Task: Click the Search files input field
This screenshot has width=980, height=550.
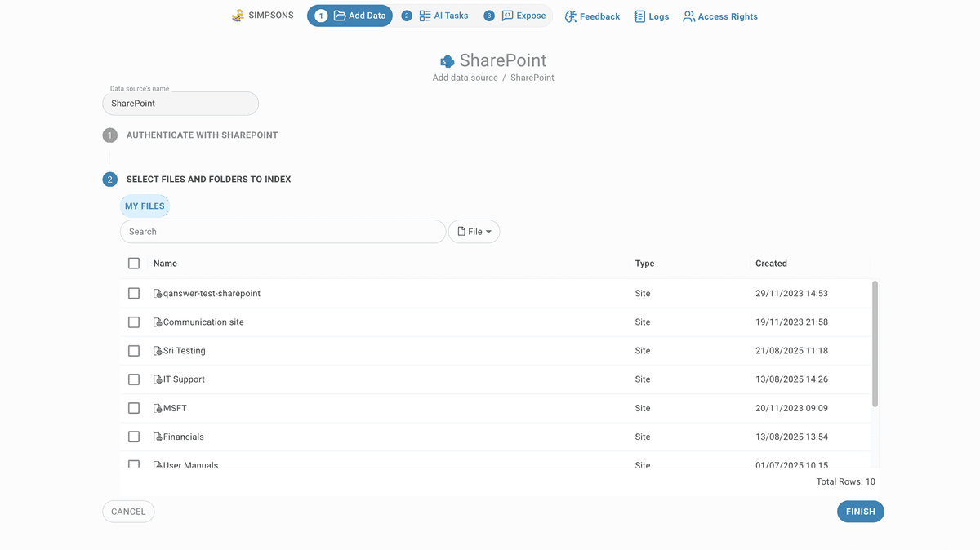Action: tap(283, 232)
